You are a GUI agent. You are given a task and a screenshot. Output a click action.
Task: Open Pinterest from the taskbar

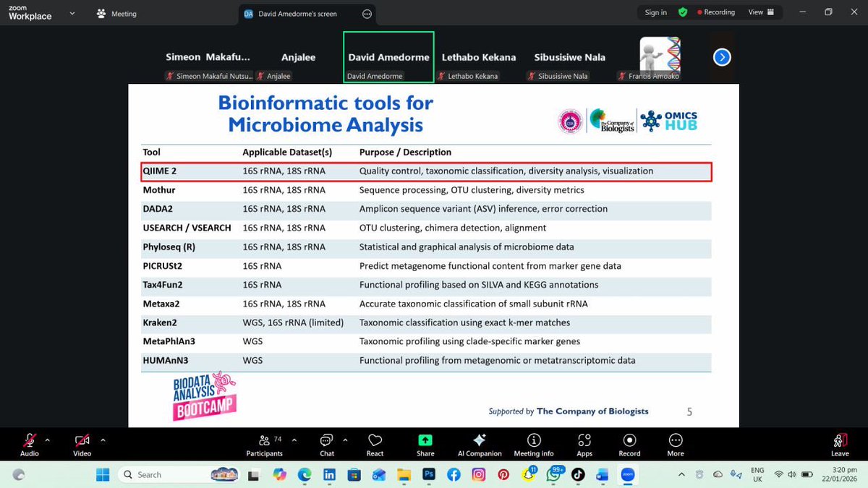pos(503,474)
